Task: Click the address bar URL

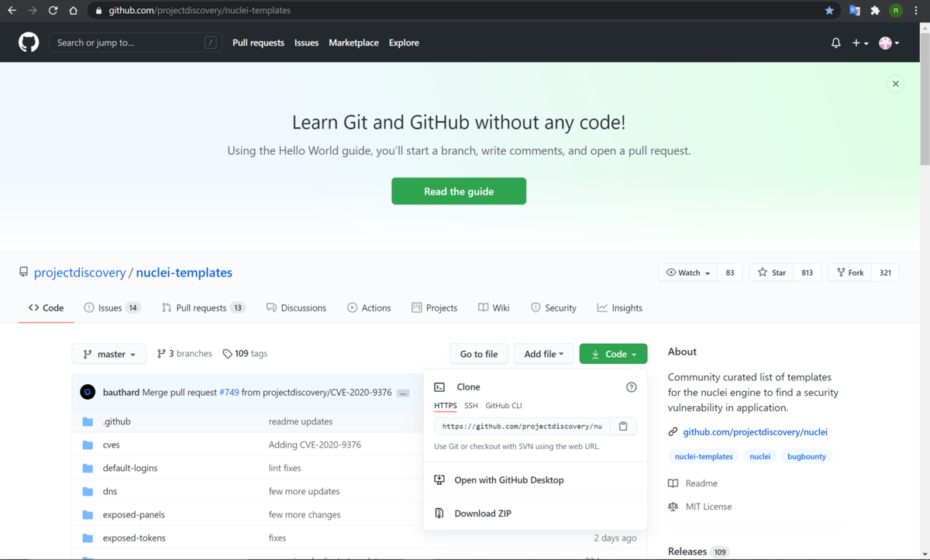Action: tap(199, 11)
